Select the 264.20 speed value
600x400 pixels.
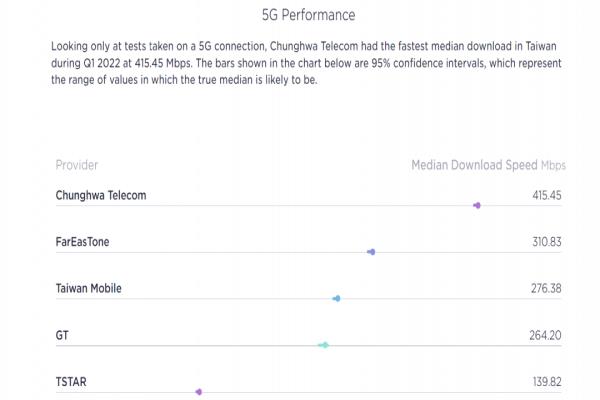point(545,335)
